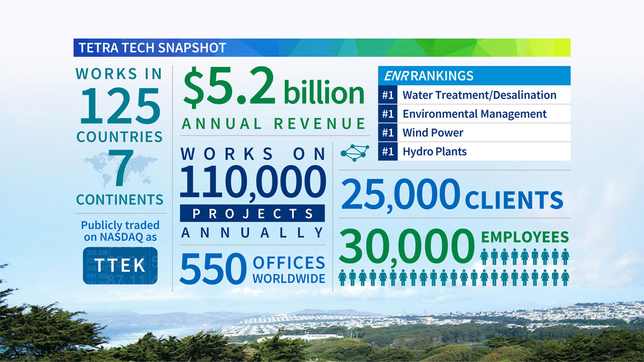The width and height of the screenshot is (644, 362).
Task: Click the WORKS IN heading
Action: pos(119,74)
